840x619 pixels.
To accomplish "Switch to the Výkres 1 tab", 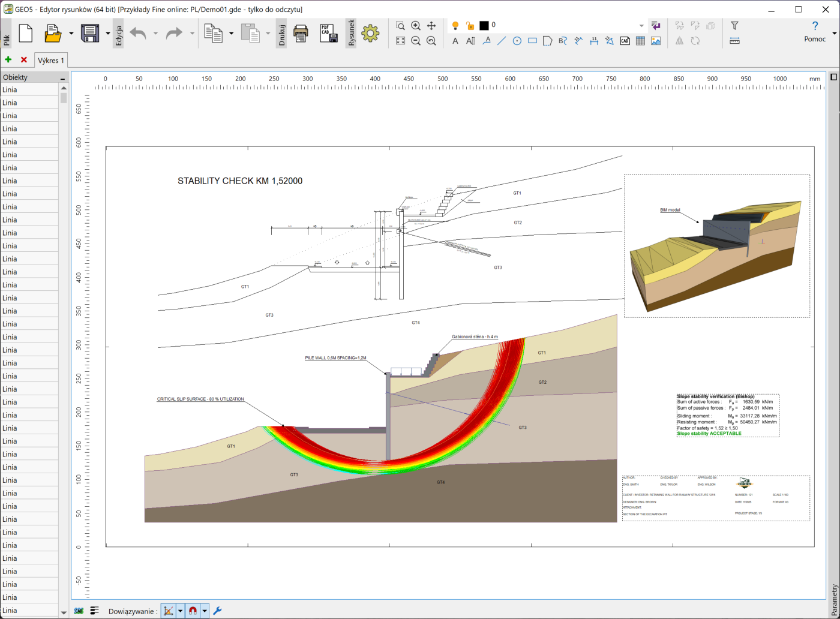I will click(51, 61).
